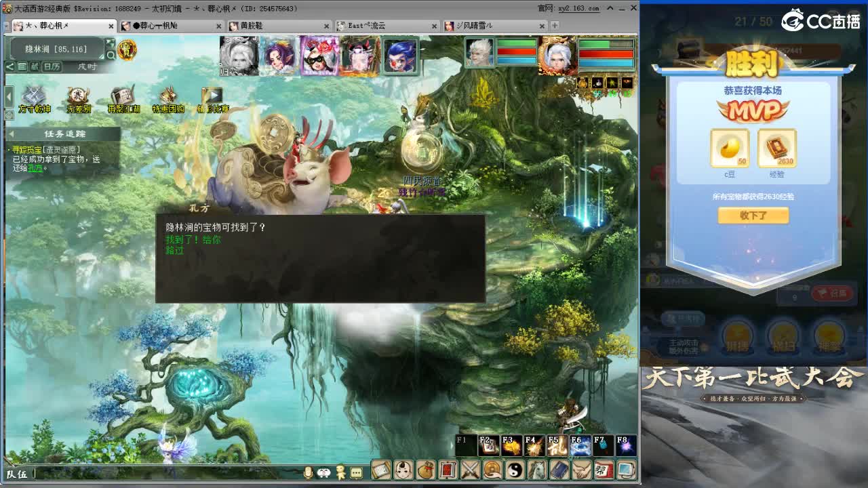Open the blue book icon

pos(559,470)
